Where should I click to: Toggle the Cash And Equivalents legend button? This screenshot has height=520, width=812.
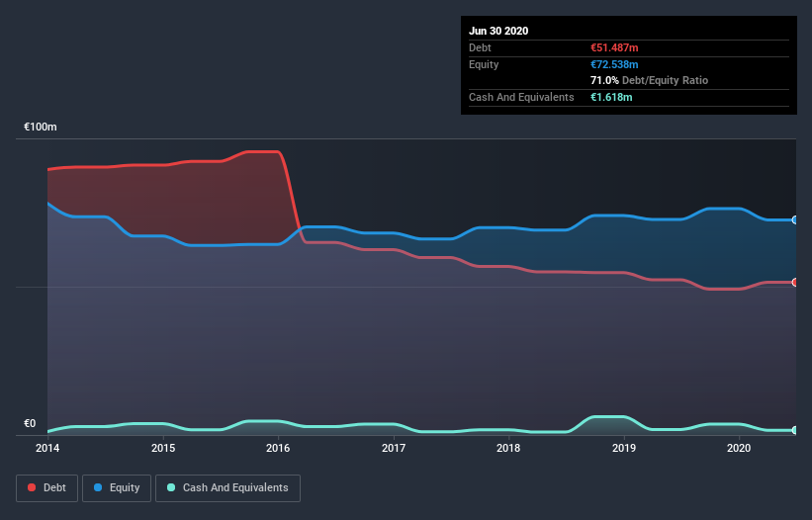227,488
